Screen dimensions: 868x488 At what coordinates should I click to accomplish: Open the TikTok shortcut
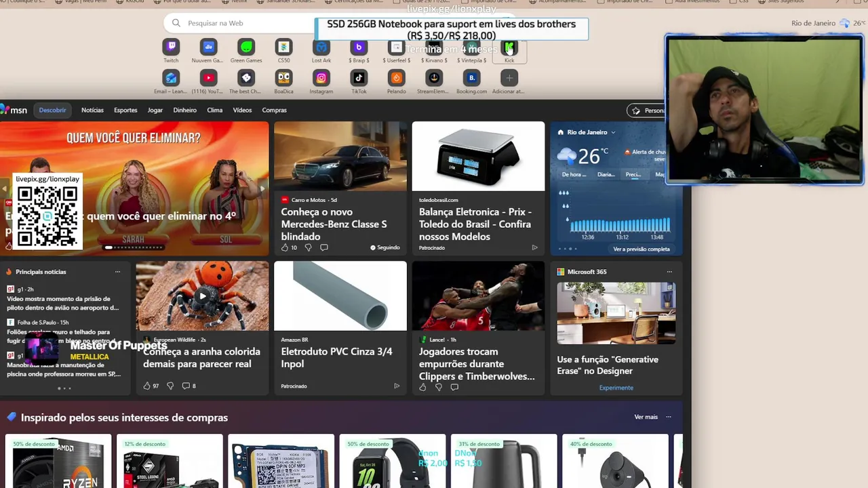[359, 78]
